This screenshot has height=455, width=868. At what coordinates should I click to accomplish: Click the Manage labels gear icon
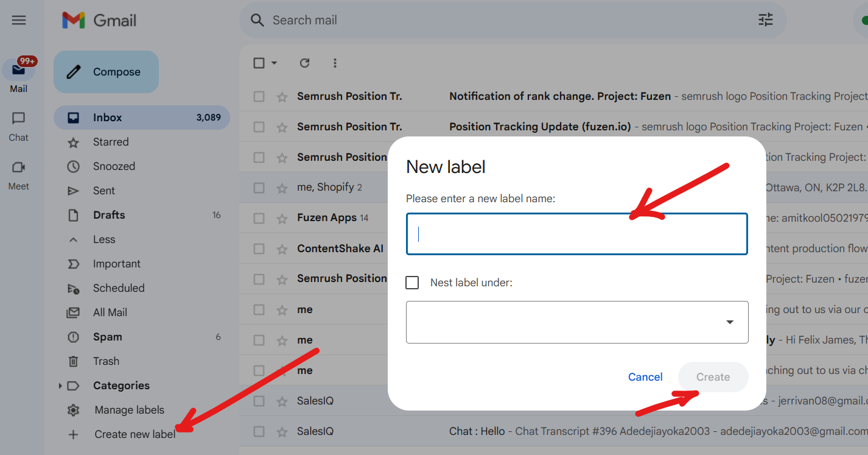73,410
